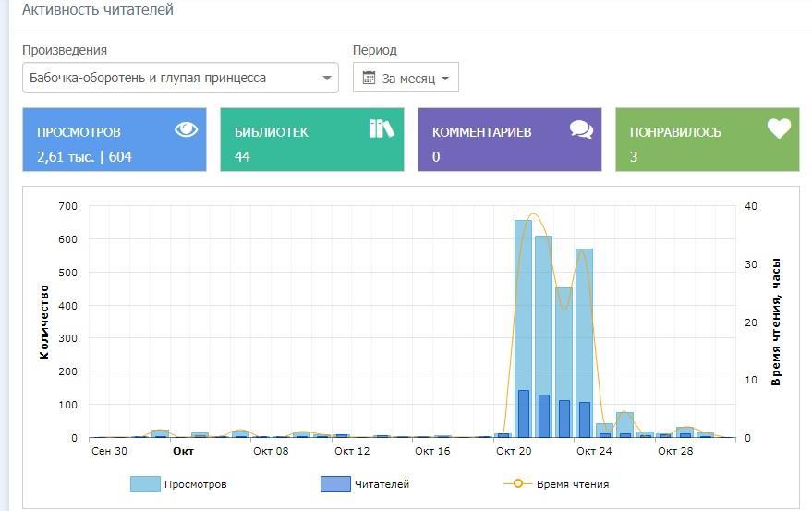
Task: Click the speech bubbles icon on Комментариев card
Action: pos(581,129)
